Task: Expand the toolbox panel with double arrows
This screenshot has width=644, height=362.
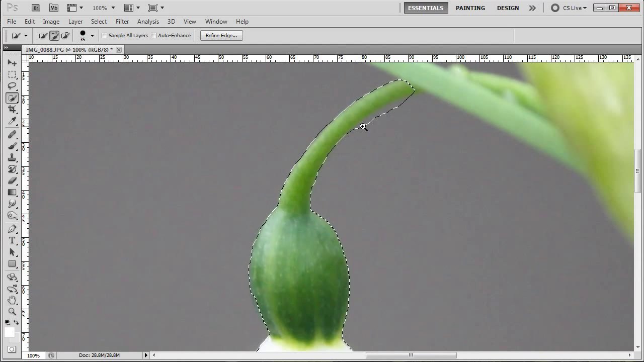Action: 6,48
